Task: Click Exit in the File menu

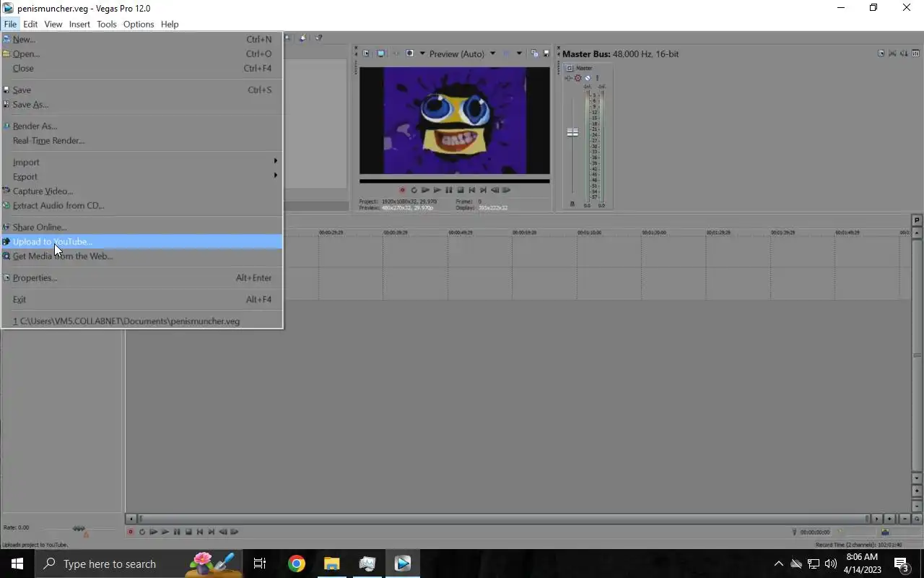Action: pos(141,299)
